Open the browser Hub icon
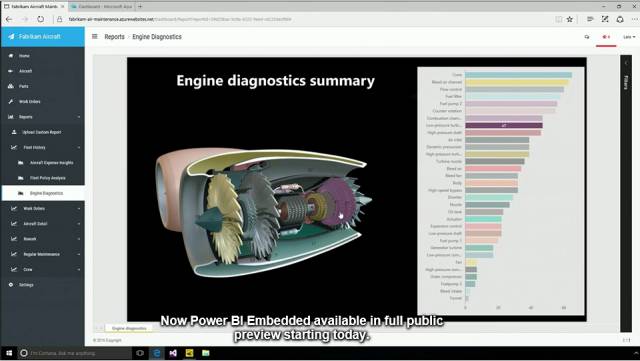The image size is (640, 361). pyautogui.click(x=590, y=19)
